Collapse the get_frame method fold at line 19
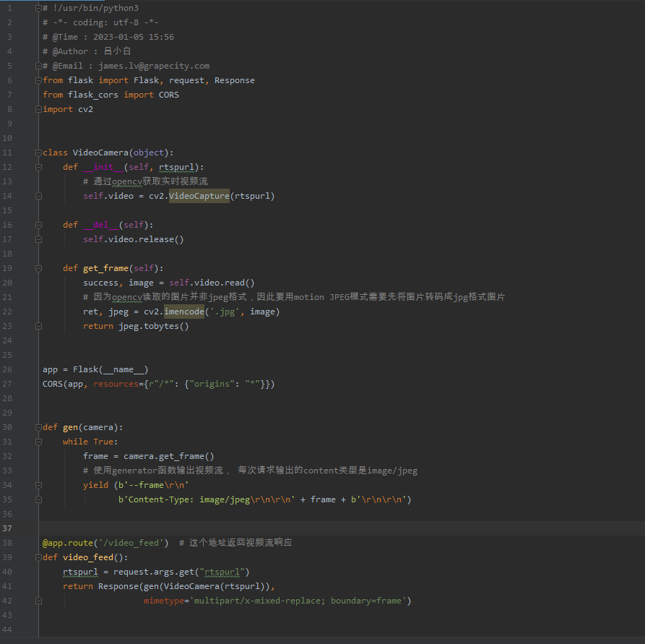645x644 pixels. click(x=39, y=268)
